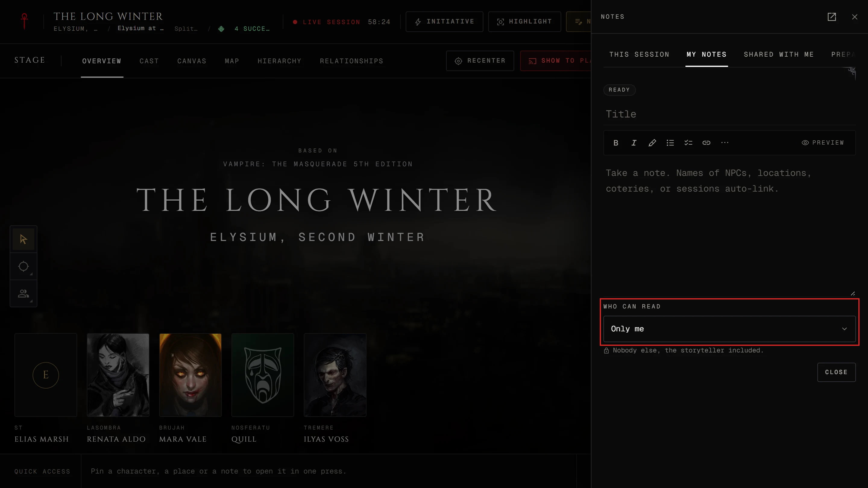
Task: Toggle bold formatting in notes toolbar
Action: (616, 143)
